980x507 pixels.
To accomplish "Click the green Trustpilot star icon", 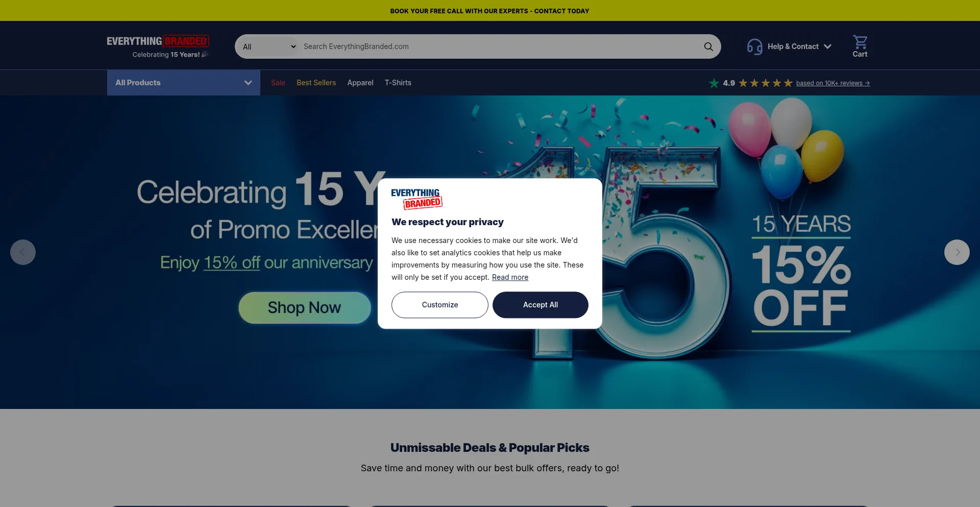I will click(714, 83).
